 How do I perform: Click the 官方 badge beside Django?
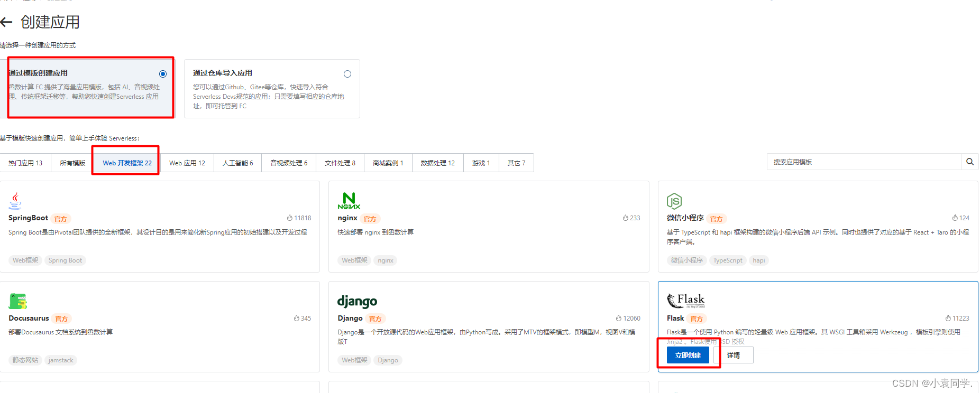coord(375,319)
